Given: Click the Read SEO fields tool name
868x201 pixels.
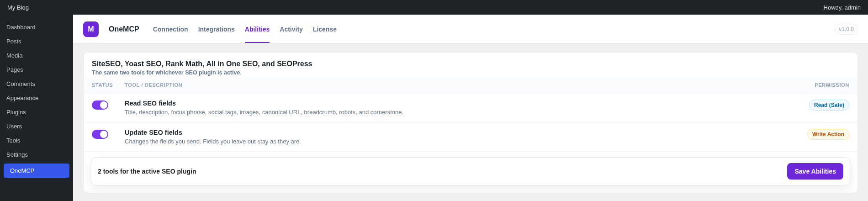Looking at the screenshot, I should pos(150,103).
